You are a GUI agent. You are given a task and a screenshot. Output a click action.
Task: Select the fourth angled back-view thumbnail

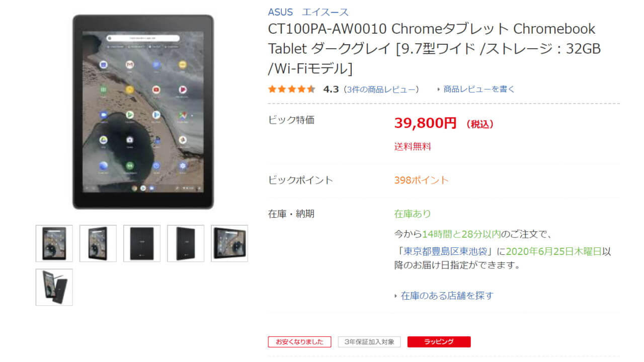pyautogui.click(x=186, y=243)
